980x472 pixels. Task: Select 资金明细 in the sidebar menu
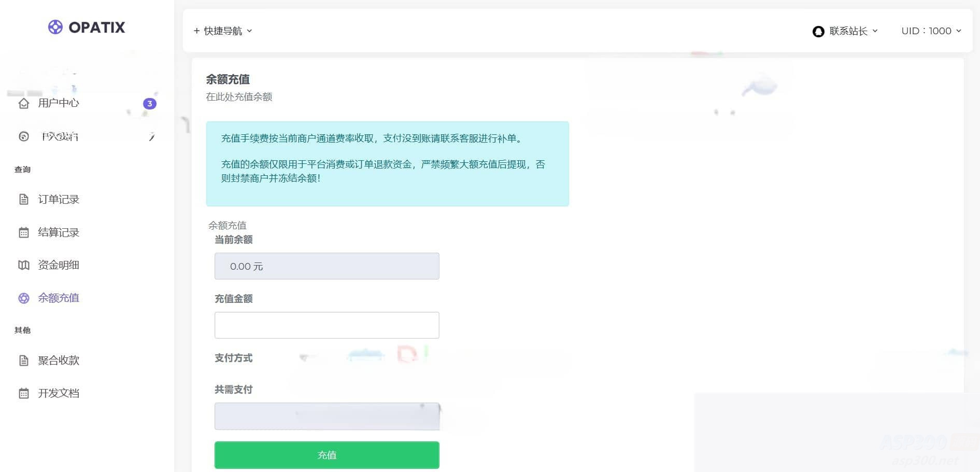(x=58, y=265)
